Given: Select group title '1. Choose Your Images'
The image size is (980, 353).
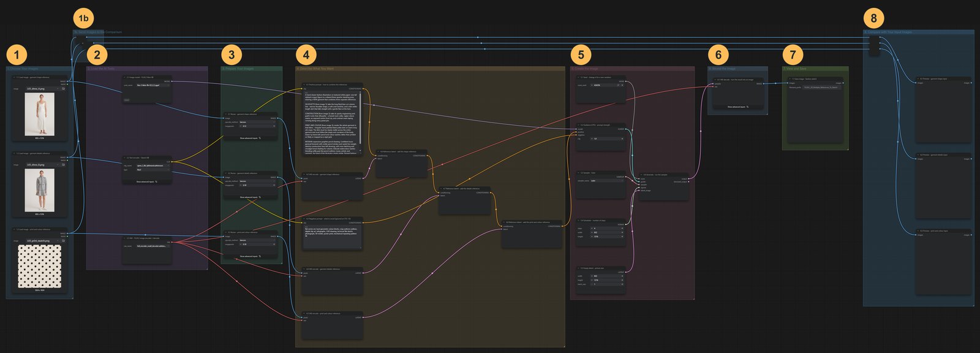Looking at the screenshot, I should 23,69.
